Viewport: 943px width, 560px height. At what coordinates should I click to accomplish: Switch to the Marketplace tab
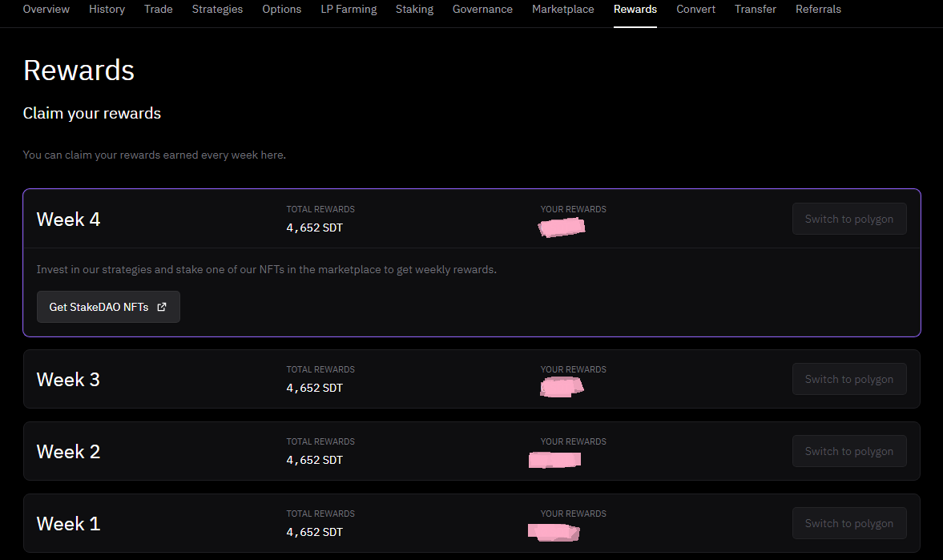coord(563,9)
